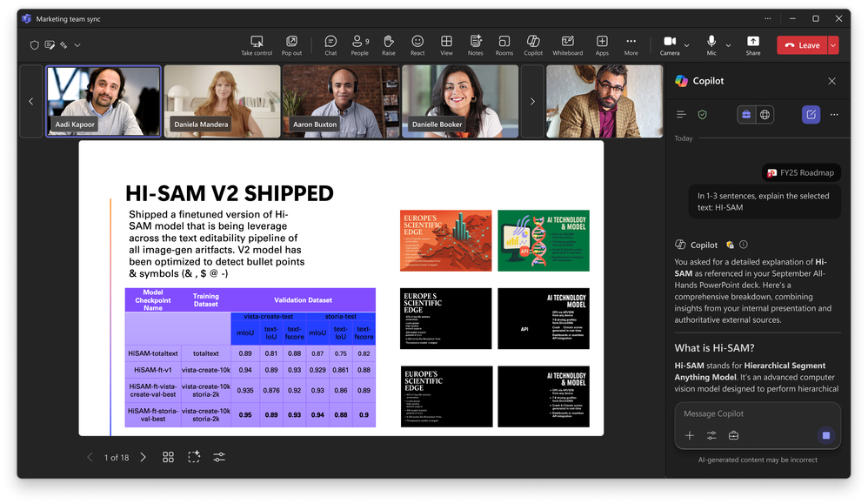Click the Message Copilot input field
Image resolution: width=868 pixels, height=504 pixels.
click(x=758, y=413)
